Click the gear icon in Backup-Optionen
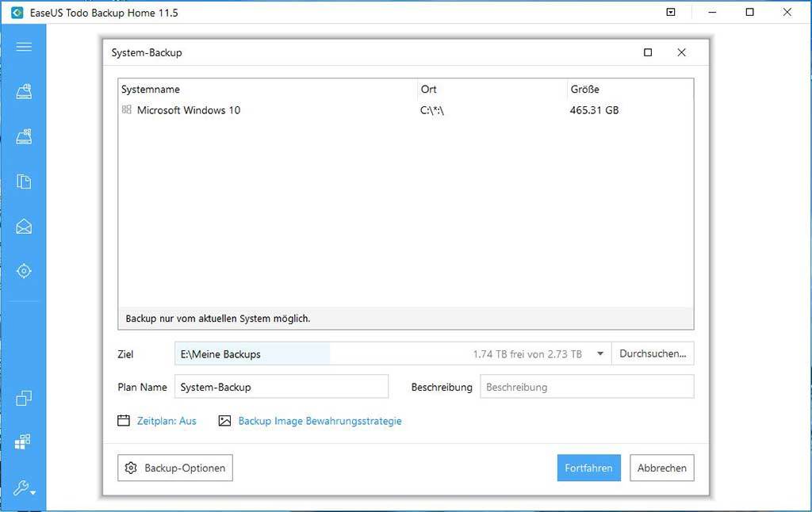 pos(131,468)
